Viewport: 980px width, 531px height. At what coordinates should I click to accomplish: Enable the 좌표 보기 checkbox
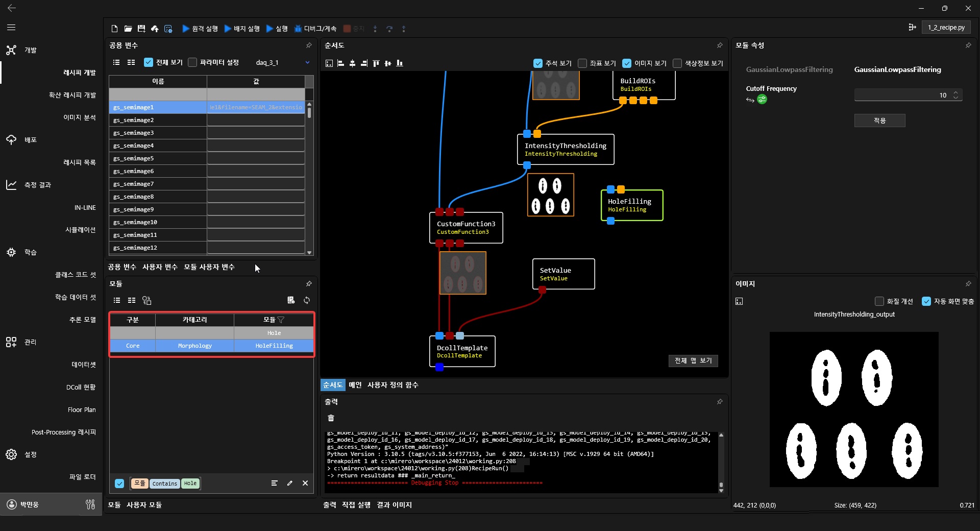click(582, 63)
